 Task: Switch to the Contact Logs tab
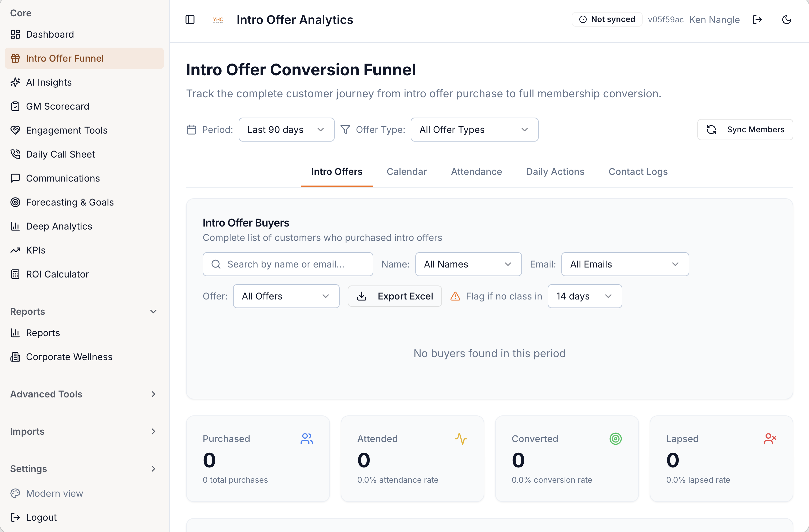pos(638,172)
